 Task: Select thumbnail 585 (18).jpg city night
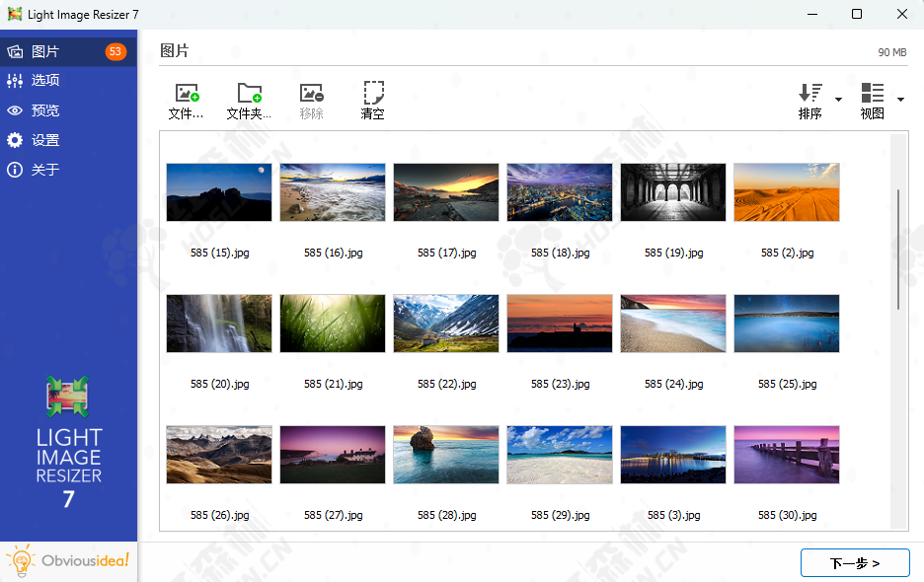coord(560,192)
